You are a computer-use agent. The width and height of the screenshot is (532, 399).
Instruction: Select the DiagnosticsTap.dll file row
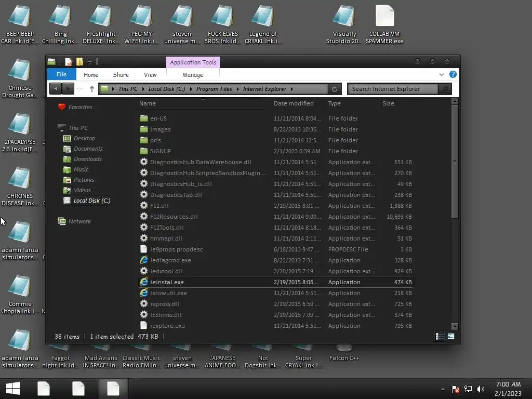[276, 195]
